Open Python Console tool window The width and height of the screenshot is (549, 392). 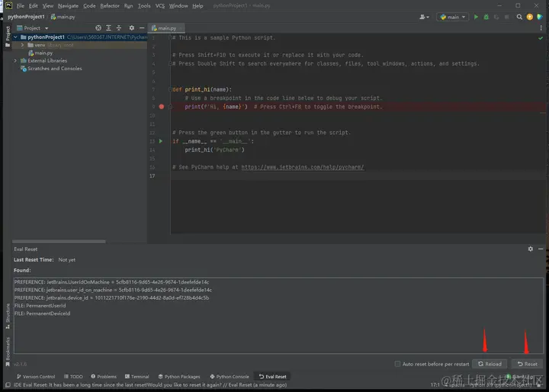230,377
